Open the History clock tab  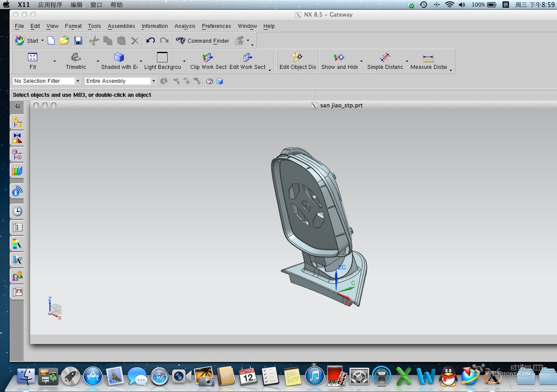coord(17,211)
